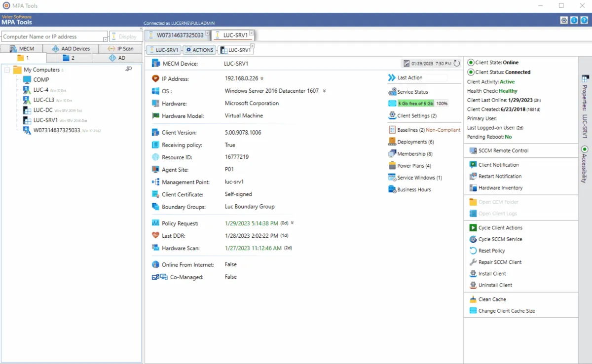592x364 pixels.
Task: Expand the IP Address chevron
Action: [x=262, y=78]
